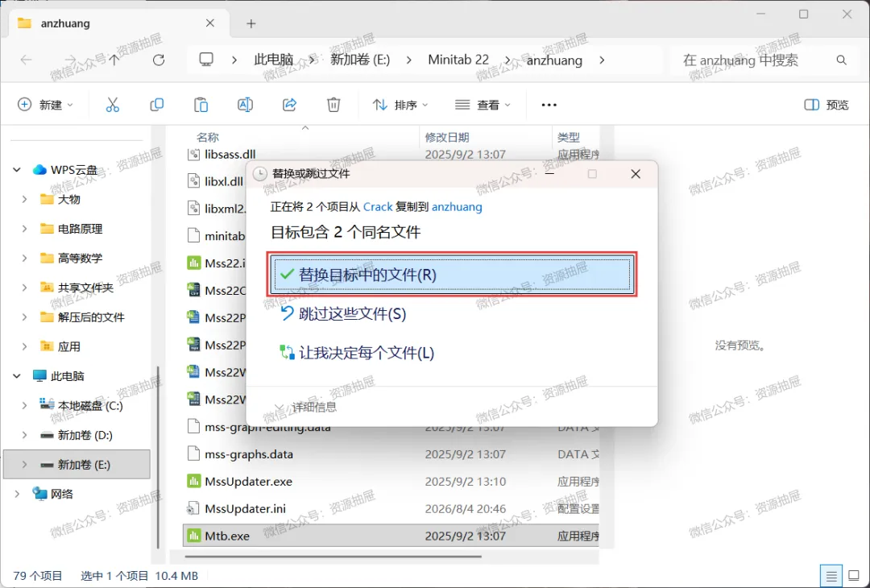Toggle the 预览 preview pane button

point(826,105)
